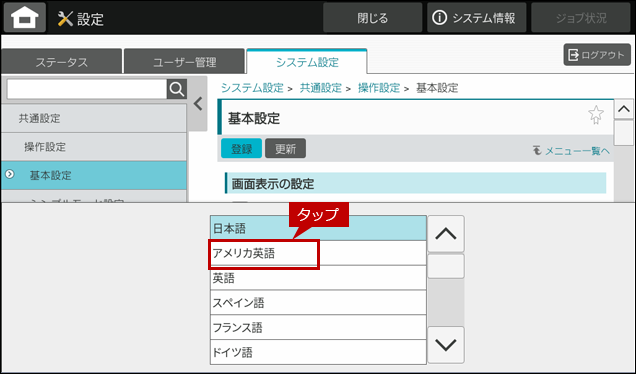Open ジョブ状況
Screen dimensions: 636x374
click(581, 18)
